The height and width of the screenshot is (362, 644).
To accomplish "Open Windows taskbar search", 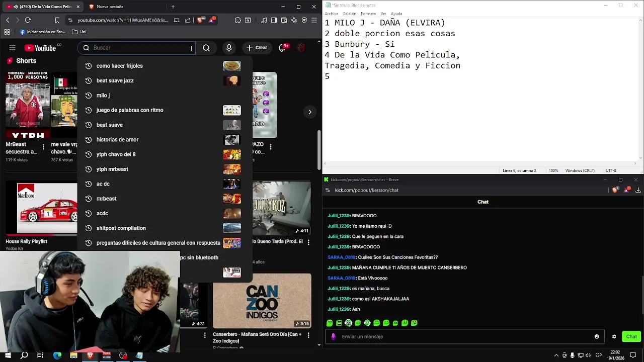I will 24,355.
